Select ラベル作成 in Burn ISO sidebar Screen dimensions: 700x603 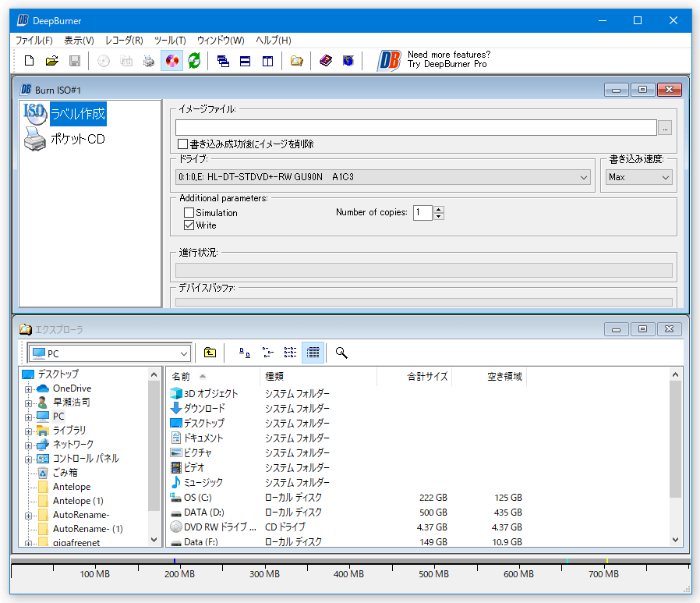(78, 114)
